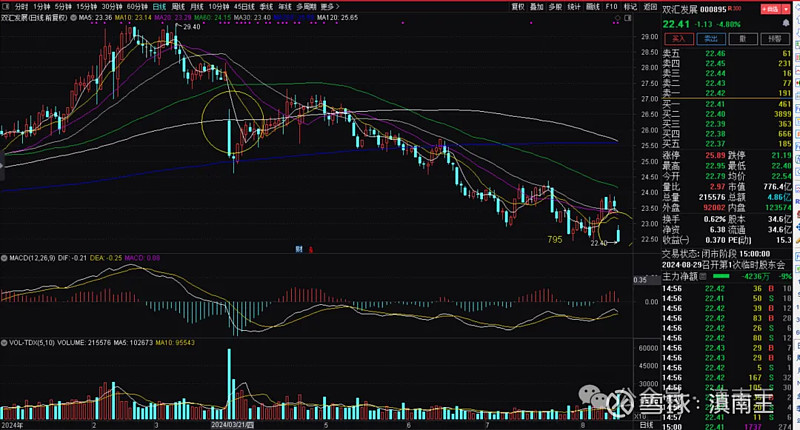Open the chart layout icon before 分时
The image size is (800, 430).
(x=6, y=7)
